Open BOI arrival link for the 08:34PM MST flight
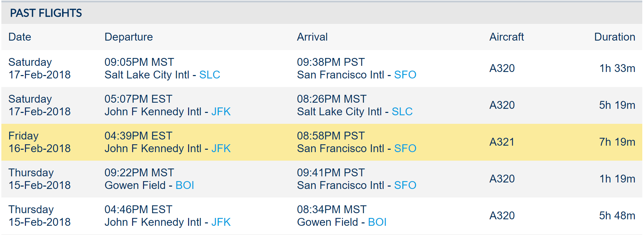644x235 pixels. [x=377, y=222]
